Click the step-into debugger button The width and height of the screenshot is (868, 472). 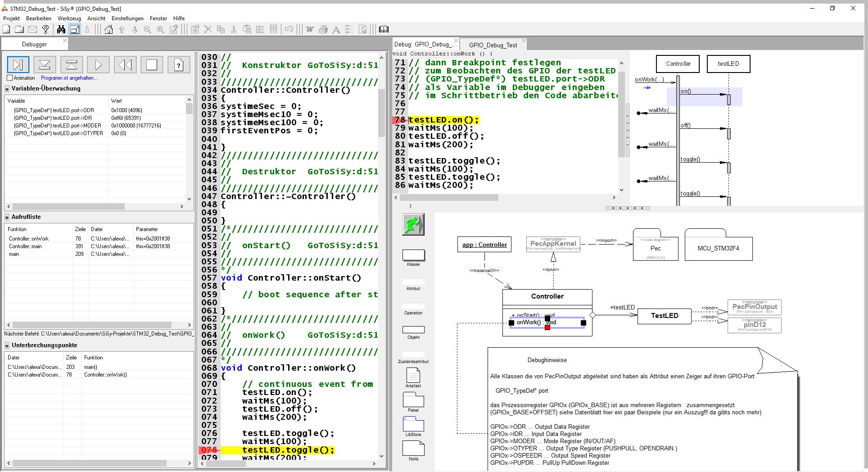coord(45,65)
